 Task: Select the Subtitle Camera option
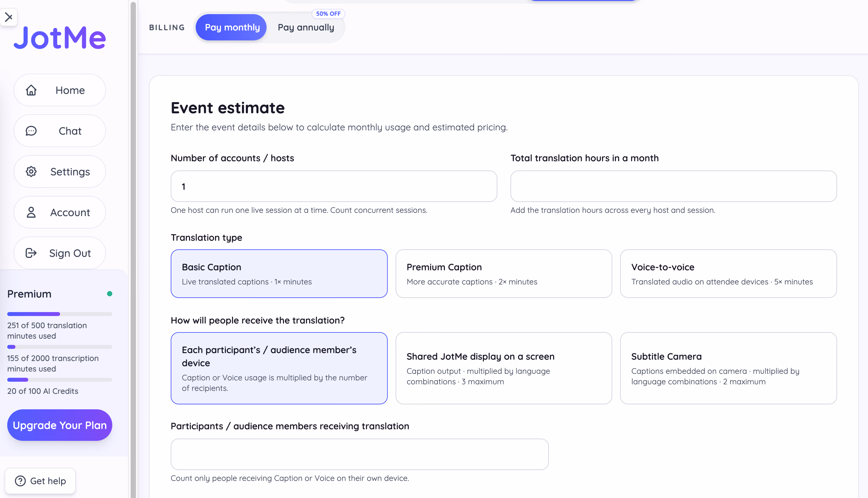click(x=728, y=368)
